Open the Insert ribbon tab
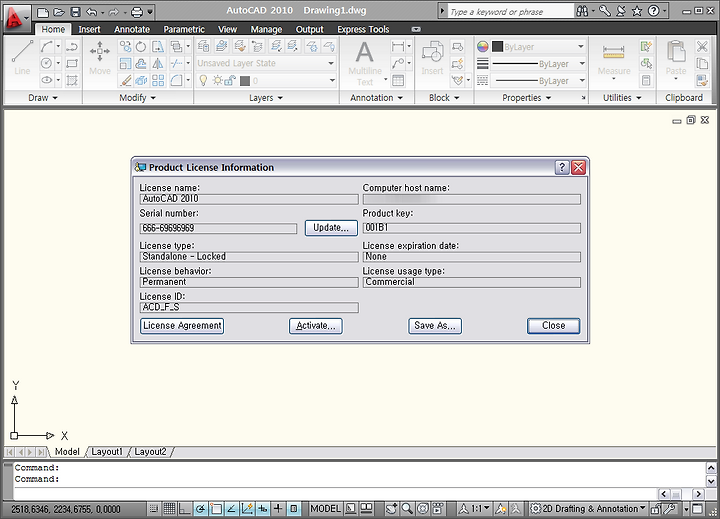Viewport: 720px width, 519px height. pos(89,29)
